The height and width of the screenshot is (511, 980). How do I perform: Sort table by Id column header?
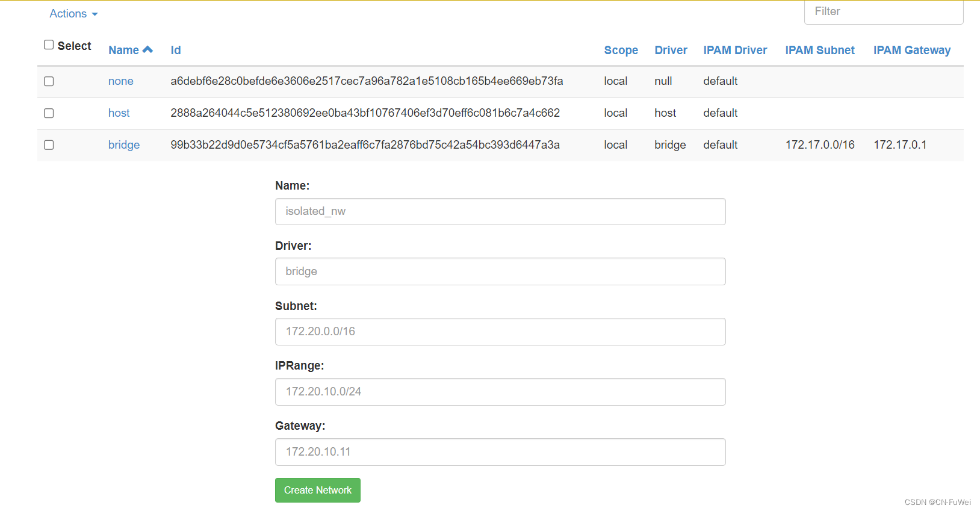coord(175,50)
